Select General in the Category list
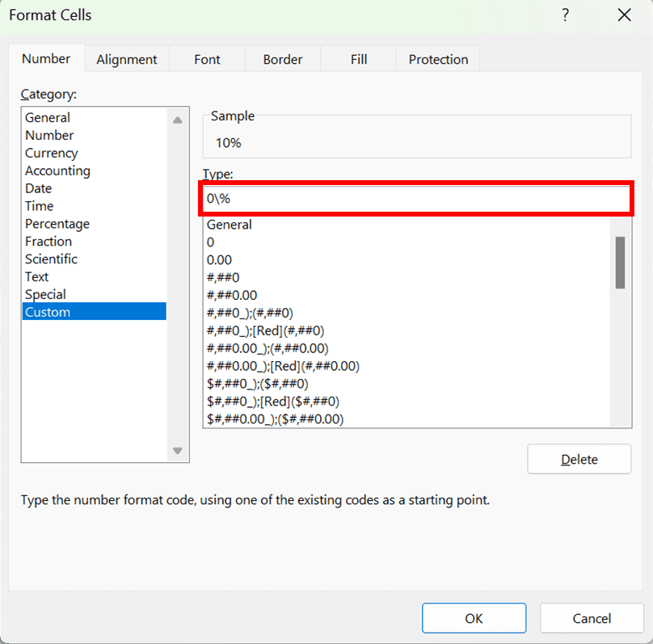 pos(95,117)
